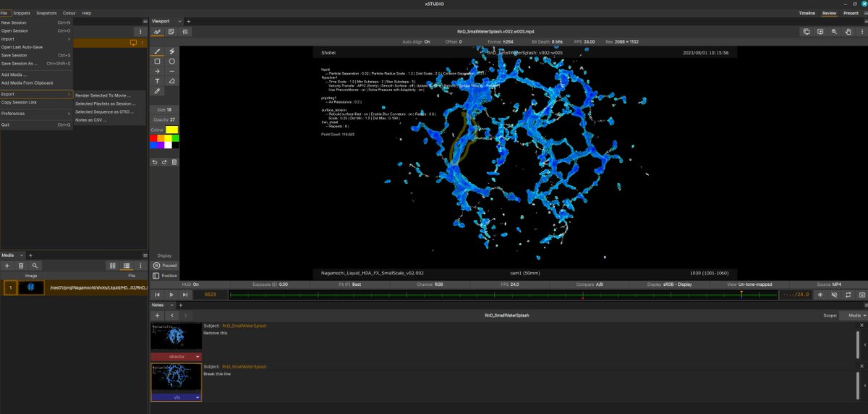This screenshot has height=414, width=868.
Task: Choose Render Selected To Movie
Action: (x=103, y=95)
